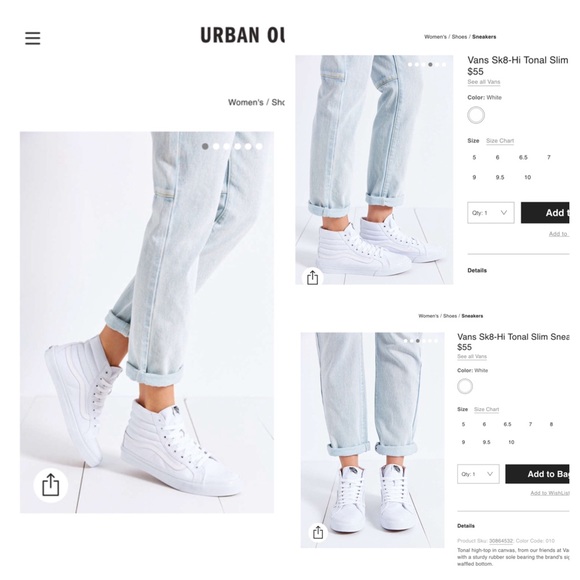Tap share icon on top-right product photo
Screen dimensions: 580x580
[x=313, y=277]
